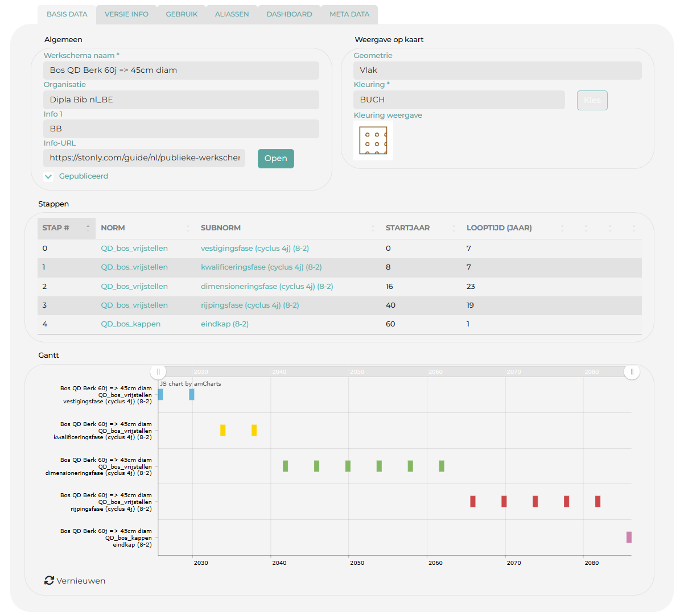Sort table by STAP # column
The image size is (680, 616).
pyautogui.click(x=56, y=228)
